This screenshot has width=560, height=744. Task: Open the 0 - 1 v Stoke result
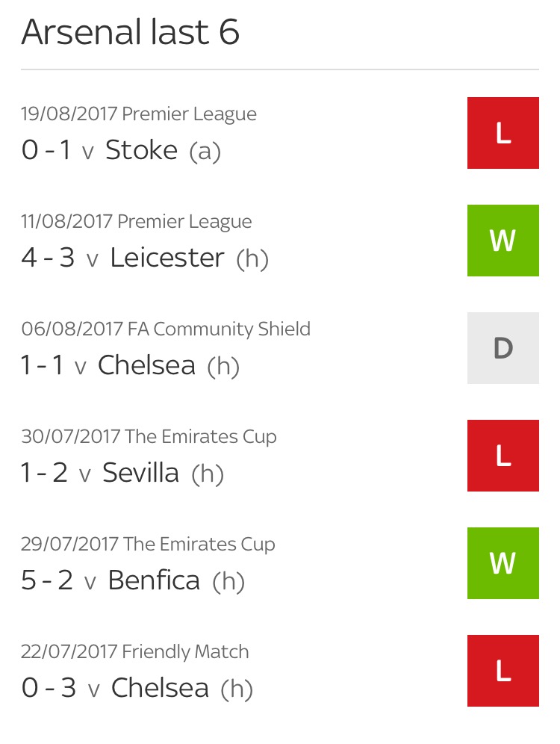[x=121, y=151]
